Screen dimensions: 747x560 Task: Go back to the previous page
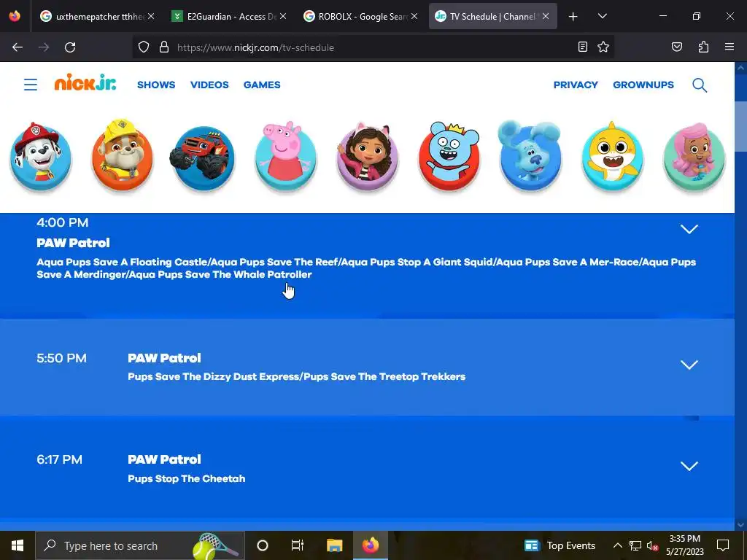coord(18,47)
